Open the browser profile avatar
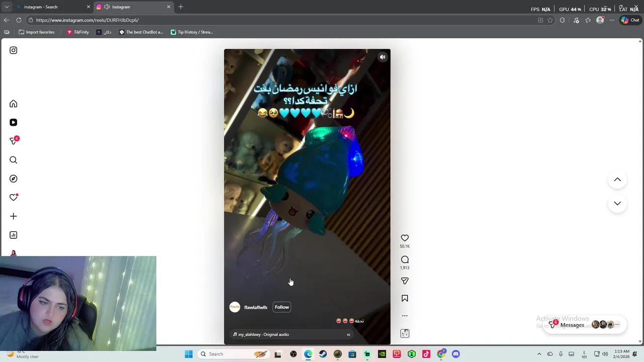644x362 pixels. 600,20
